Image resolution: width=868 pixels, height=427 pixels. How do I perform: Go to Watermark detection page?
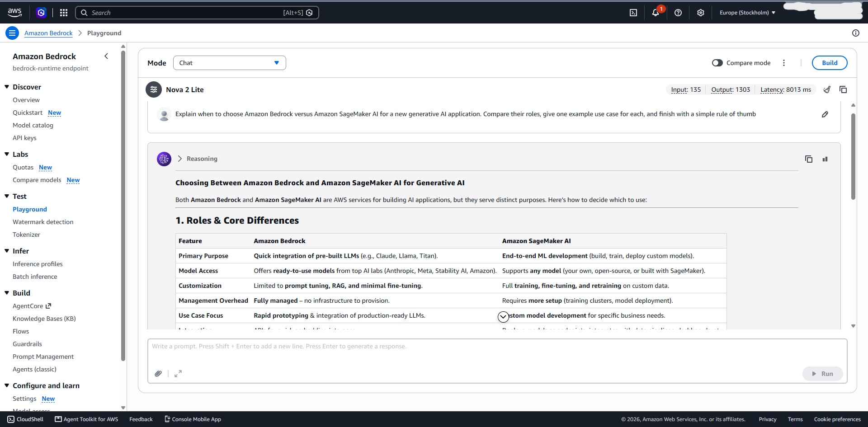pos(43,222)
